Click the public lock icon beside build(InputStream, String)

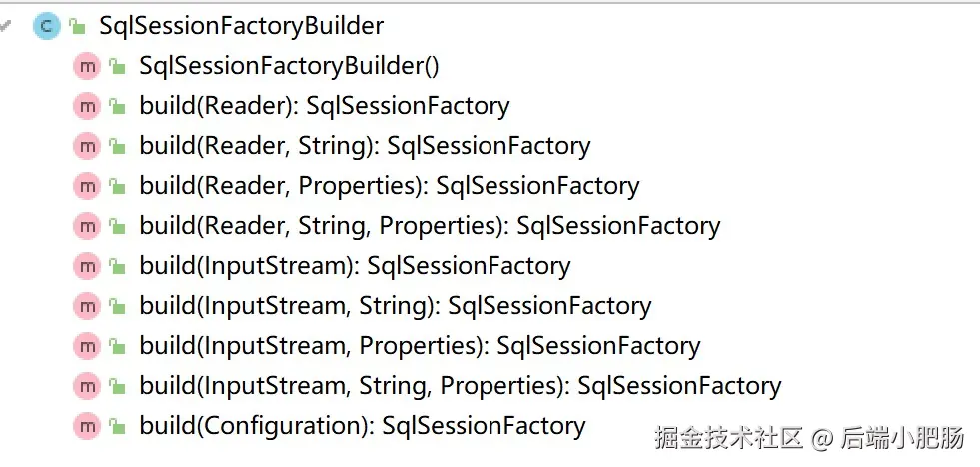[x=117, y=307]
